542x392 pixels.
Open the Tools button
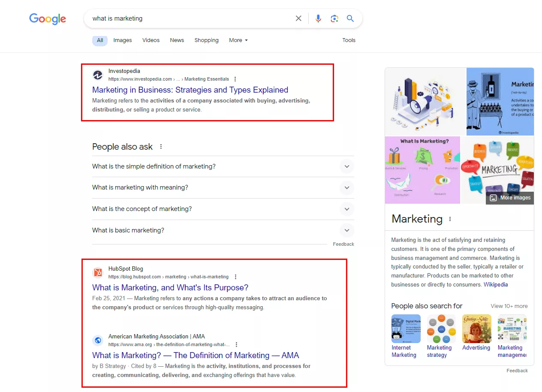(349, 40)
